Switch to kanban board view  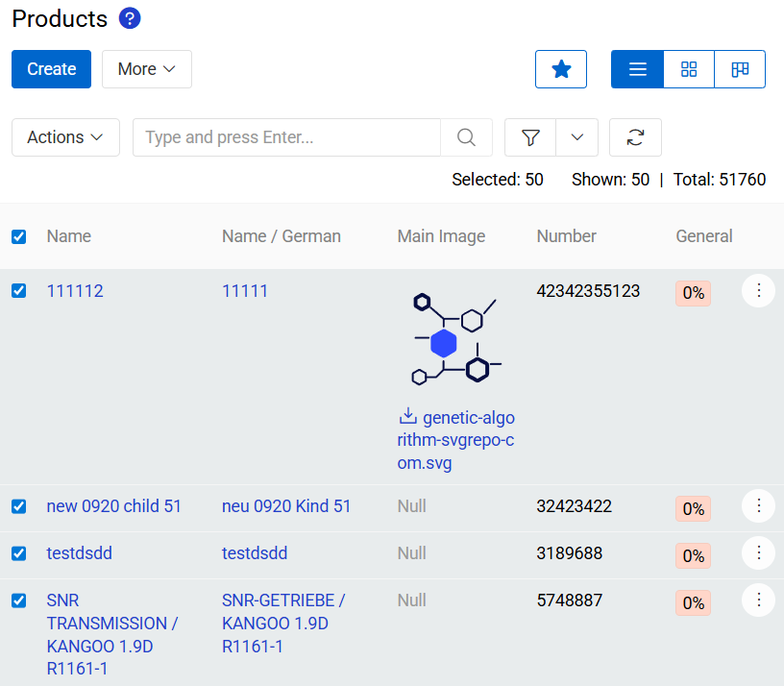point(740,69)
